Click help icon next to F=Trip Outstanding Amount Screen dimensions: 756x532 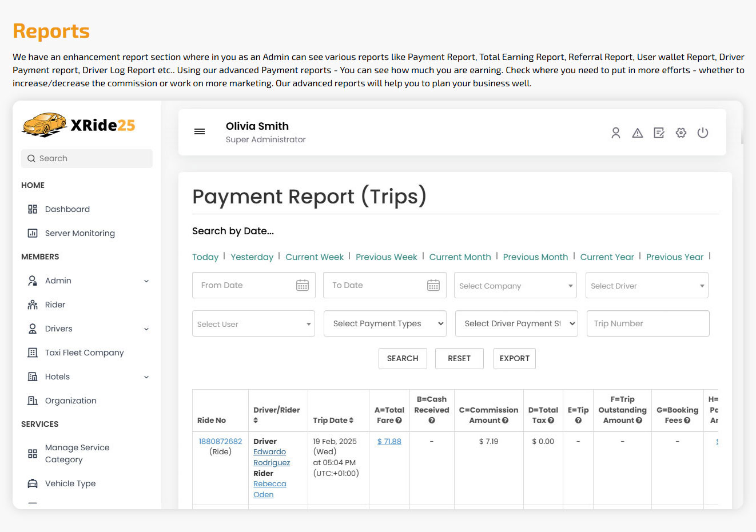click(639, 420)
